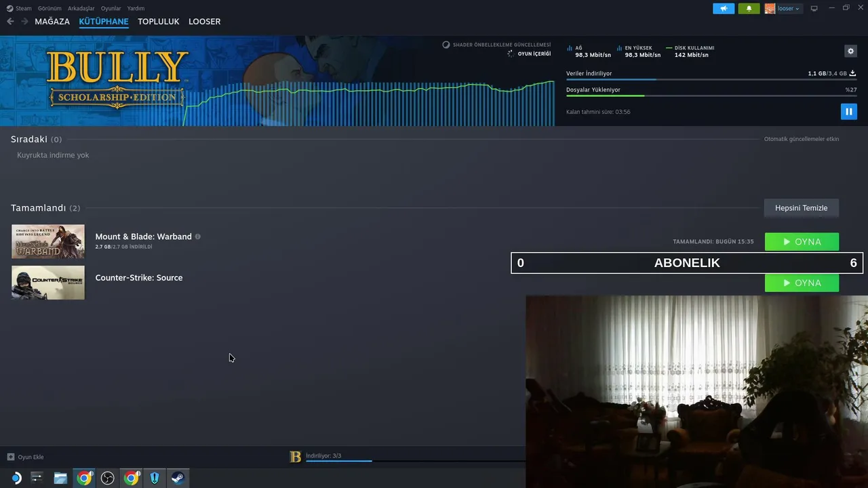Screen dimensions: 868x488
Task: Click the DİSK KULLANIMI legend line
Action: click(x=669, y=48)
